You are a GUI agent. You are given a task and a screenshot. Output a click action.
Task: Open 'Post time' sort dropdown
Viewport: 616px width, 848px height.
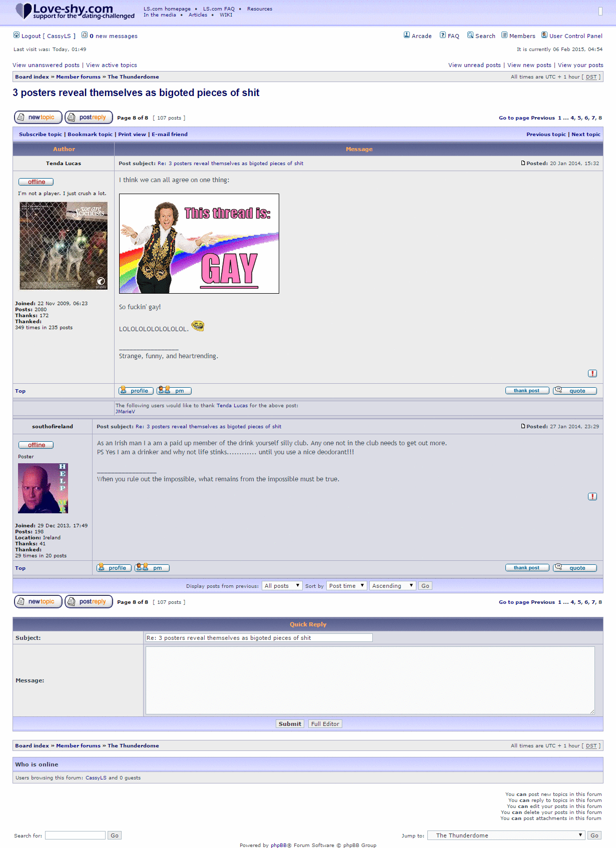pyautogui.click(x=346, y=586)
